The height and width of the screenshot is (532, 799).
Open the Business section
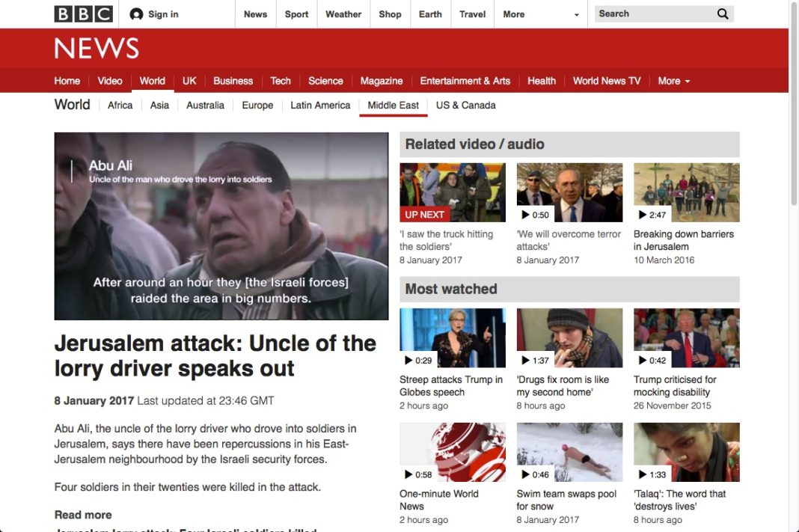[233, 81]
